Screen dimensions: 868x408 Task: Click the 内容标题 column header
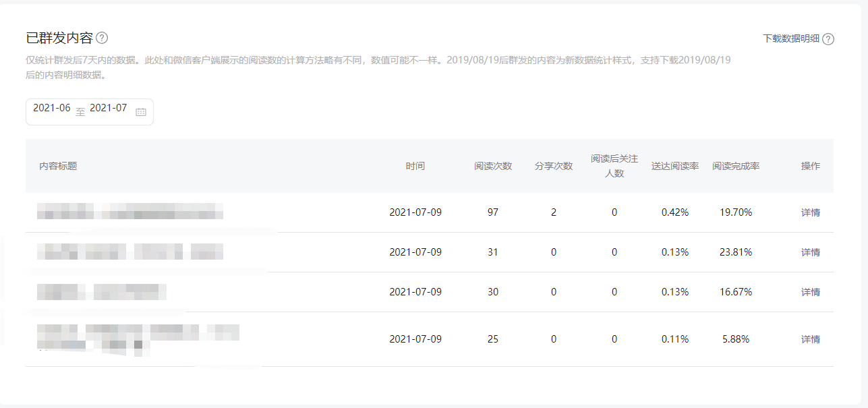[x=58, y=166]
